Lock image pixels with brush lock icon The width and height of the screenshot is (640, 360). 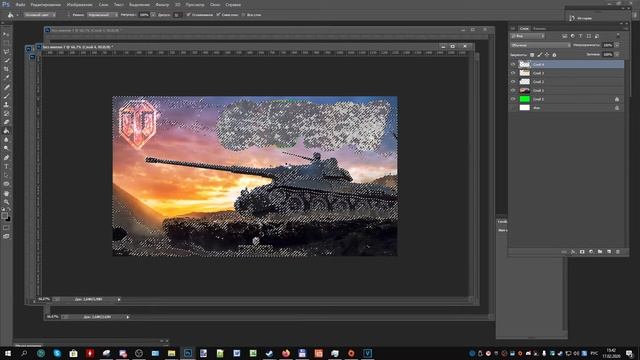pos(540,55)
